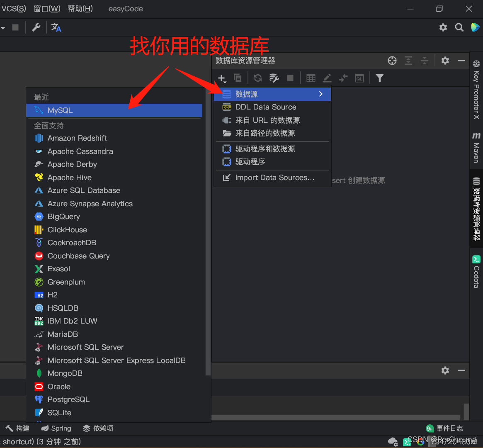Image resolution: width=483 pixels, height=448 pixels.
Task: Toggle the expand all nodes control
Action: [x=408, y=61]
